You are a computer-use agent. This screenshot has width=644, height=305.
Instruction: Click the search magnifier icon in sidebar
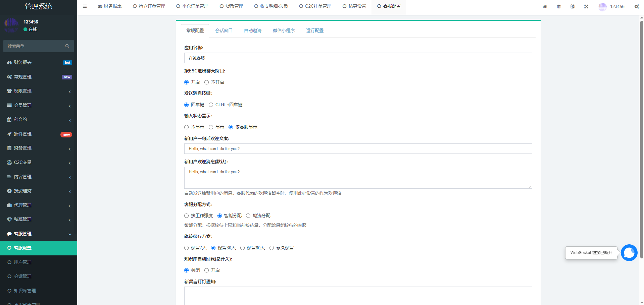click(x=67, y=46)
